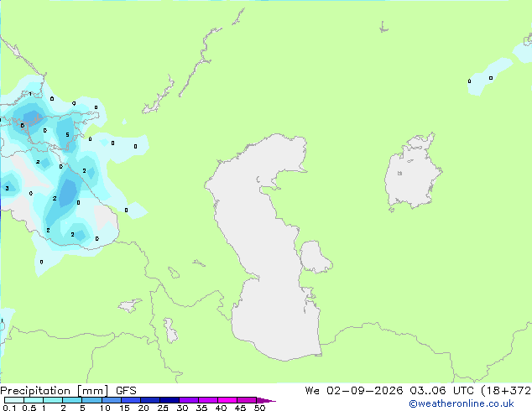Viewport: 532px width, 411px height.
Task: Click the precipitation value '1' on the map
Action: point(30,94)
